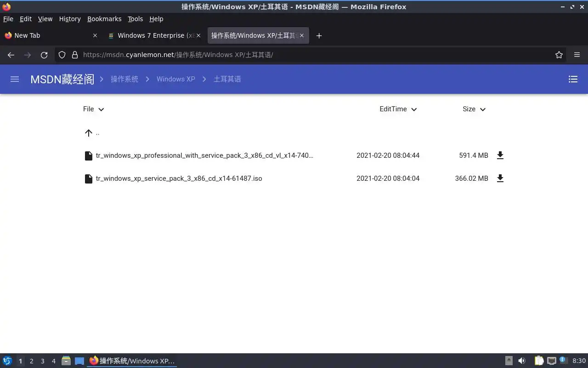This screenshot has width=588, height=368.
Task: Open a new browser tab
Action: [319, 35]
